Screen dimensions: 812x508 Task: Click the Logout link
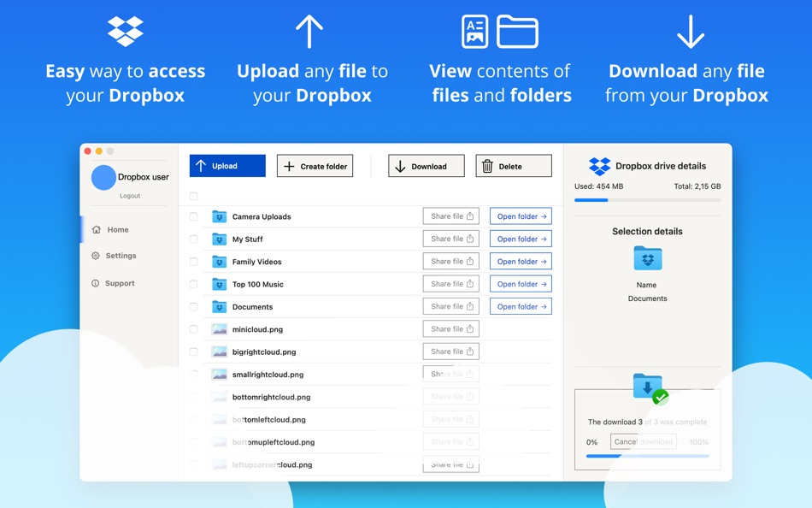[130, 196]
